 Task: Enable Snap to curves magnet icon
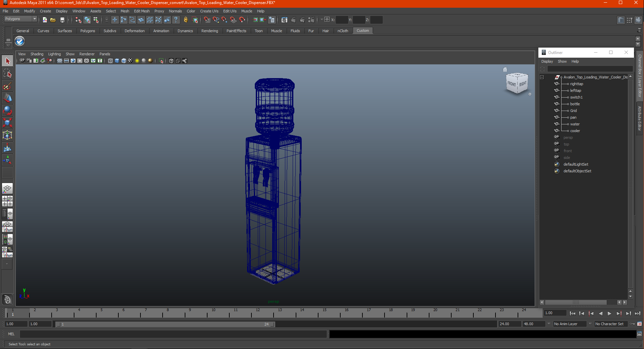216,20
